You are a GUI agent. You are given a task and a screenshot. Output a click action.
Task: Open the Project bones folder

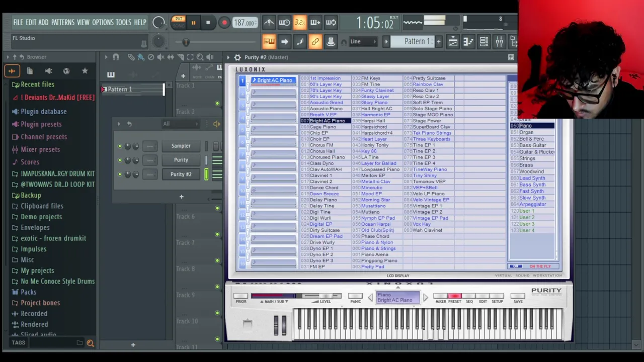click(x=40, y=303)
